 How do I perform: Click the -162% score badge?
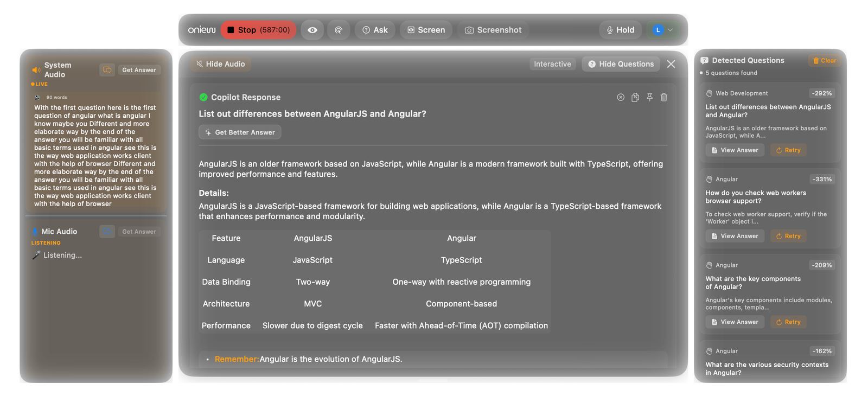(x=822, y=351)
